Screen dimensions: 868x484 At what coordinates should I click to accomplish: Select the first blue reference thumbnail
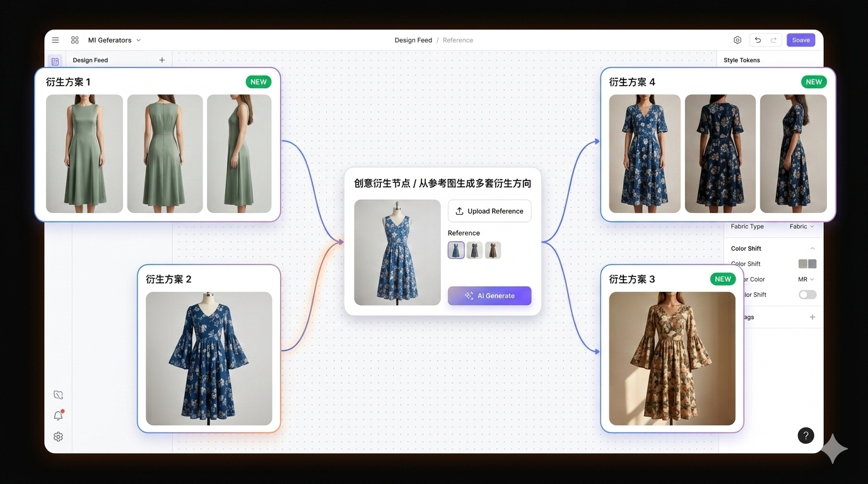point(456,250)
